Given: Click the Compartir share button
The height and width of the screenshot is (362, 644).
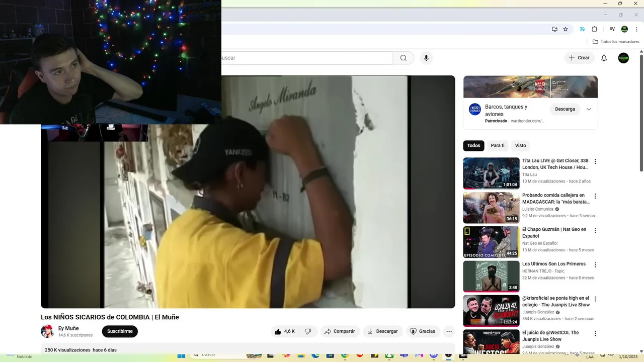Looking at the screenshot, I should (x=340, y=331).
